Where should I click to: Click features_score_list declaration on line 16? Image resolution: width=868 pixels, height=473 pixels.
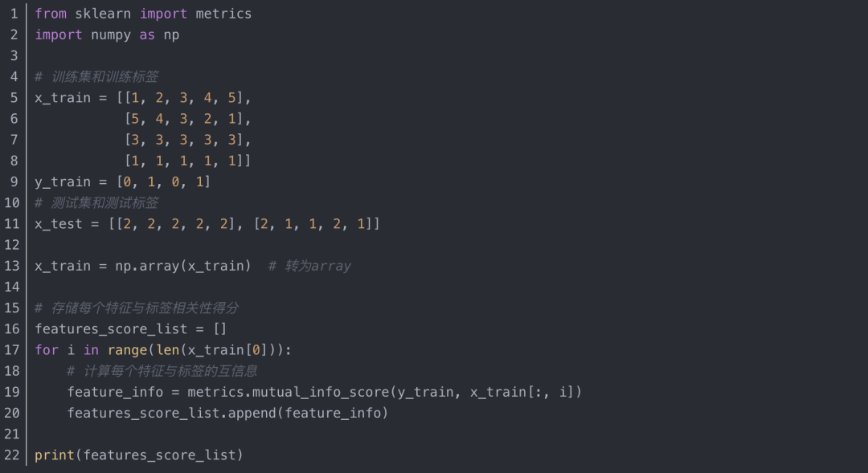[x=111, y=329]
